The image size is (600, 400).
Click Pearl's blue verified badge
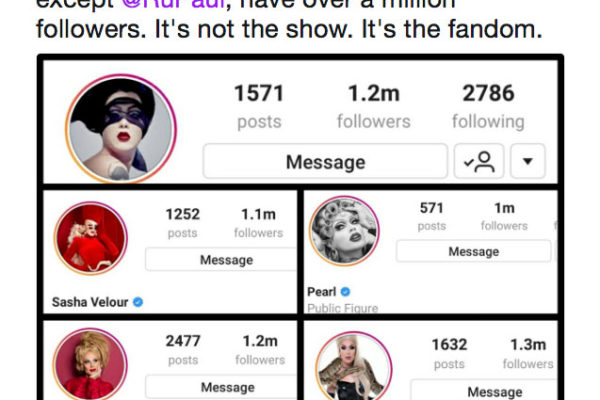tap(345, 292)
